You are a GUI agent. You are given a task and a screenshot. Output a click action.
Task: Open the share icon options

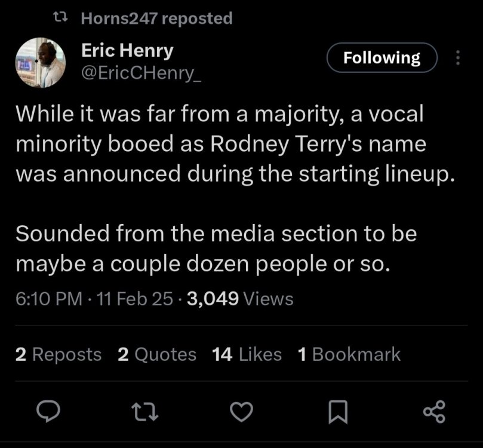[433, 412]
